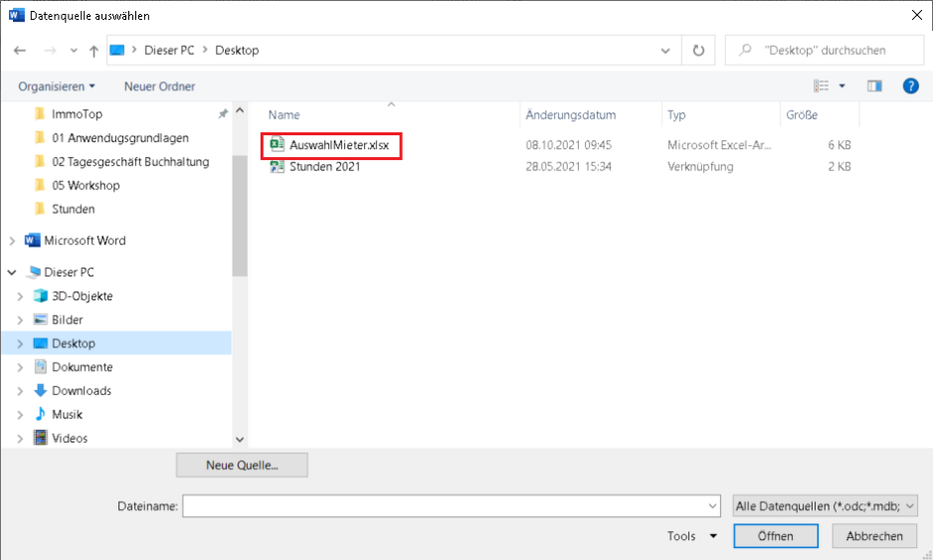Toggle the preview pane icon

[874, 87]
